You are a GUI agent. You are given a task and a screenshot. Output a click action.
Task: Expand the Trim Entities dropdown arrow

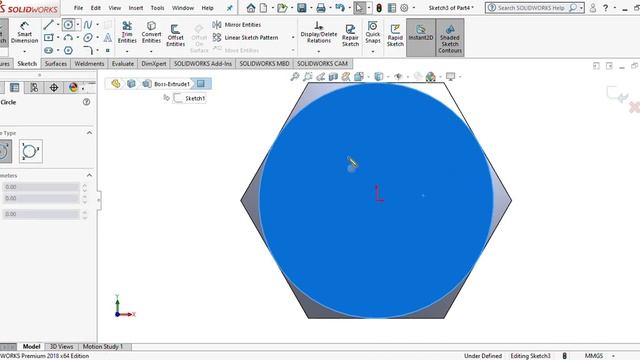(x=127, y=51)
